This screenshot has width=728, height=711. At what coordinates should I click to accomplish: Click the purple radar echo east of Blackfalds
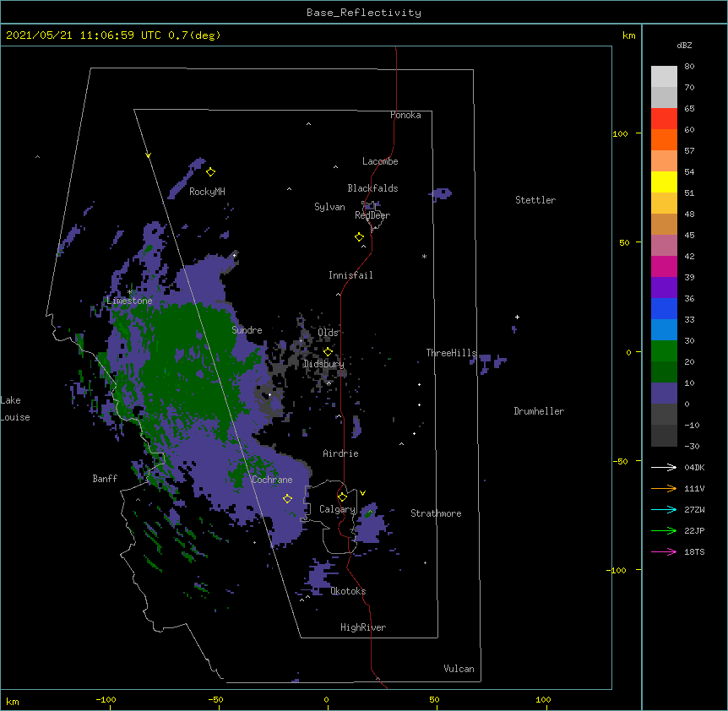(x=440, y=193)
